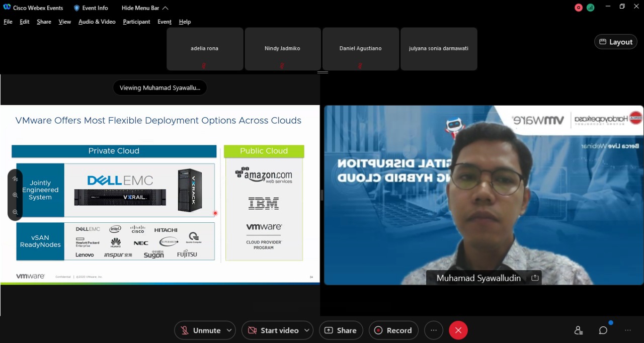Click the handle between shared slide and video

[x=321, y=195]
